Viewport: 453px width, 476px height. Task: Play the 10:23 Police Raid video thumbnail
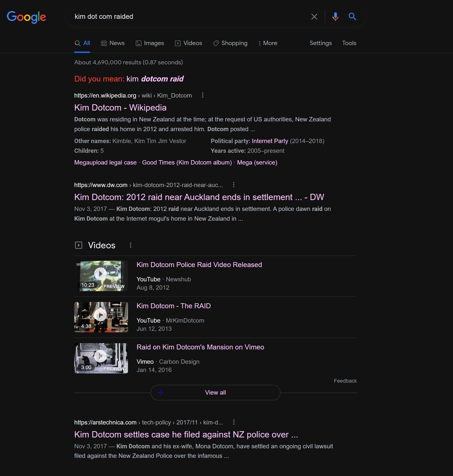pyautogui.click(x=101, y=276)
